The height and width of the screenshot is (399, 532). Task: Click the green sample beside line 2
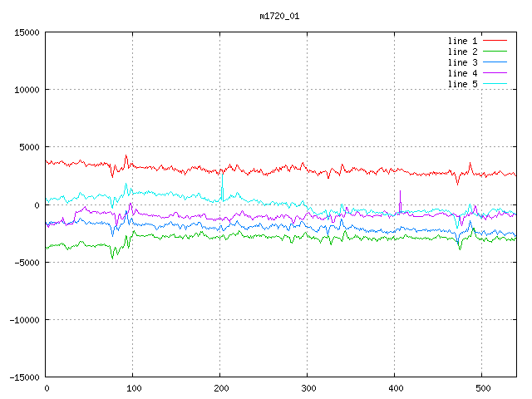tap(495, 52)
